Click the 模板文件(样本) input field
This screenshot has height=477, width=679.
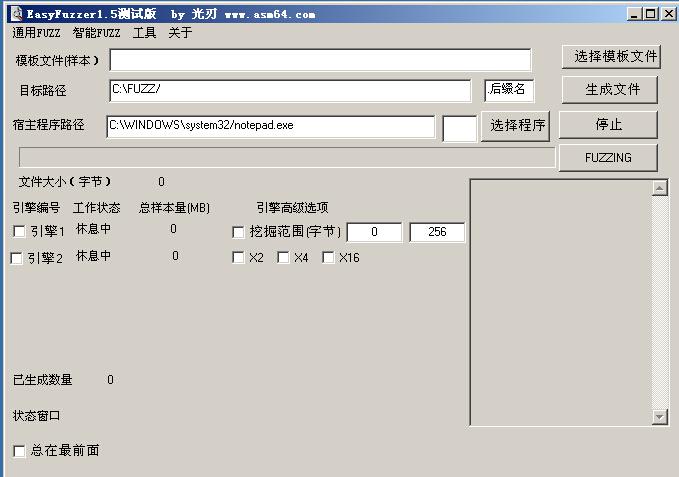(x=320, y=60)
